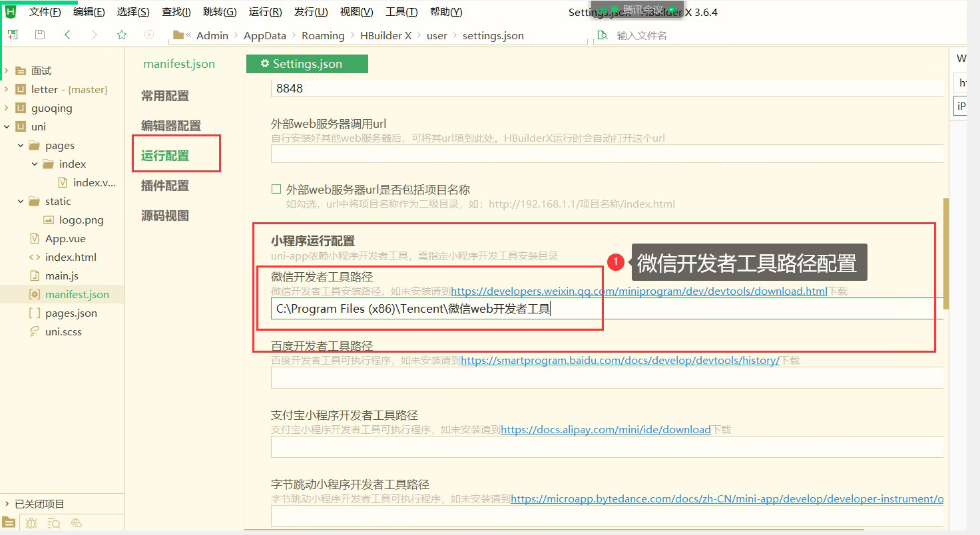Expand the 面试 project folder
Viewport: 980px width, 535px height.
tap(7, 71)
